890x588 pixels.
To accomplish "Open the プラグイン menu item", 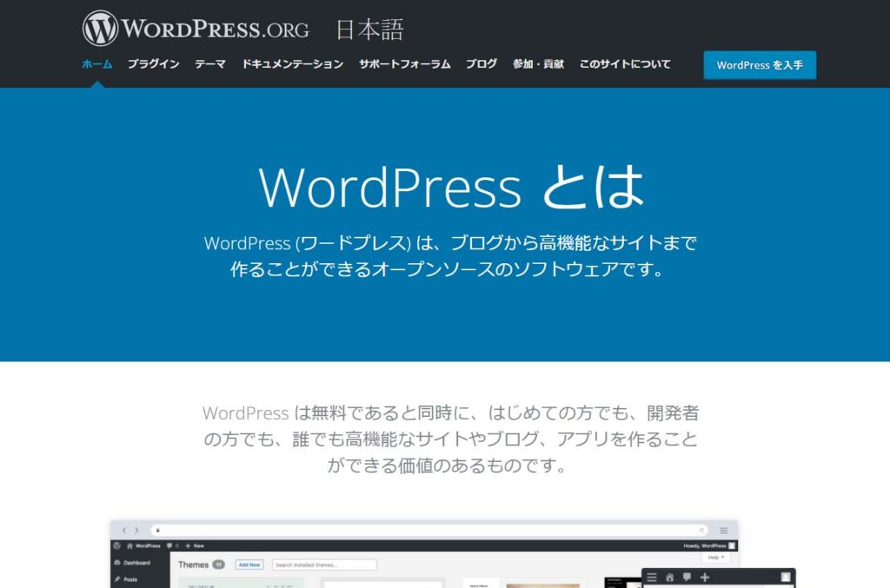I will point(154,63).
